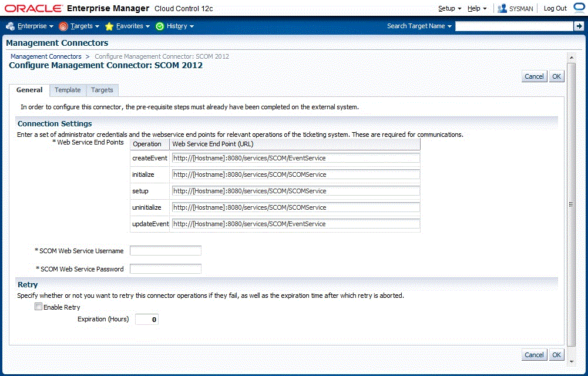This screenshot has height=376, width=588.
Task: Click the Targets bullseye icon
Action: click(x=62, y=26)
